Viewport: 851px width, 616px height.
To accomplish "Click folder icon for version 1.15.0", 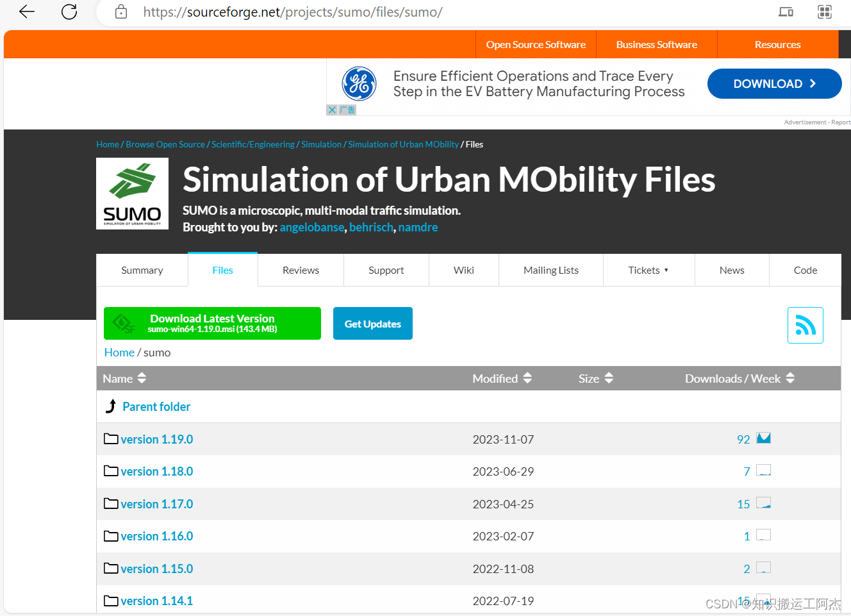I will 111,569.
